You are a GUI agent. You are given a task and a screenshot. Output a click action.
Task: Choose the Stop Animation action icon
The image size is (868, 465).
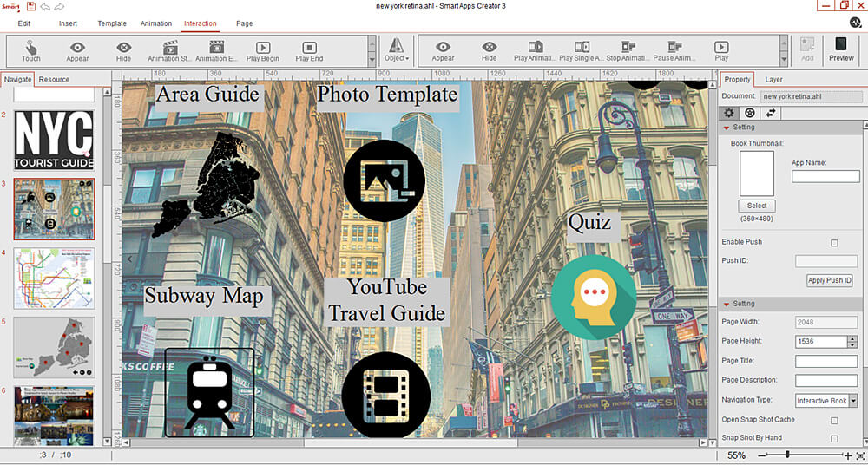tap(628, 47)
